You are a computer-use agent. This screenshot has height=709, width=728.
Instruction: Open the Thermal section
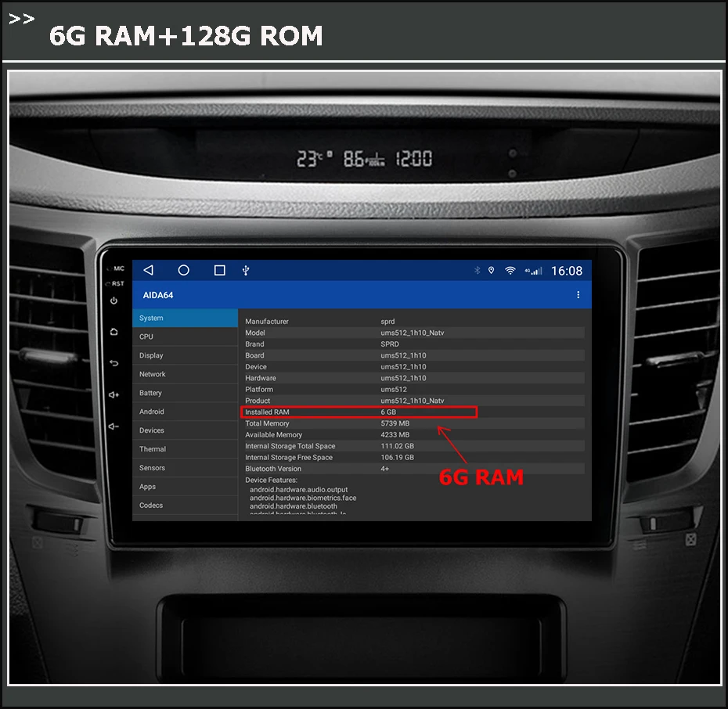click(185, 448)
